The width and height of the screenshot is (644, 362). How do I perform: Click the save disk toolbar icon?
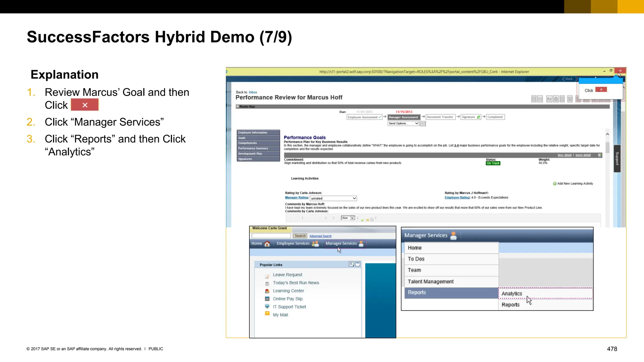click(x=570, y=99)
